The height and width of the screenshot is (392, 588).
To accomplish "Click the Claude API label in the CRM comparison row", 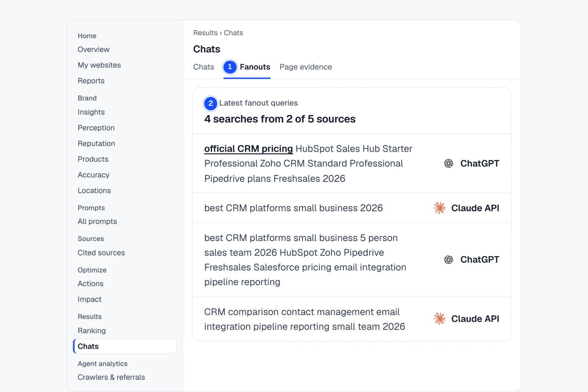I will 475,319.
